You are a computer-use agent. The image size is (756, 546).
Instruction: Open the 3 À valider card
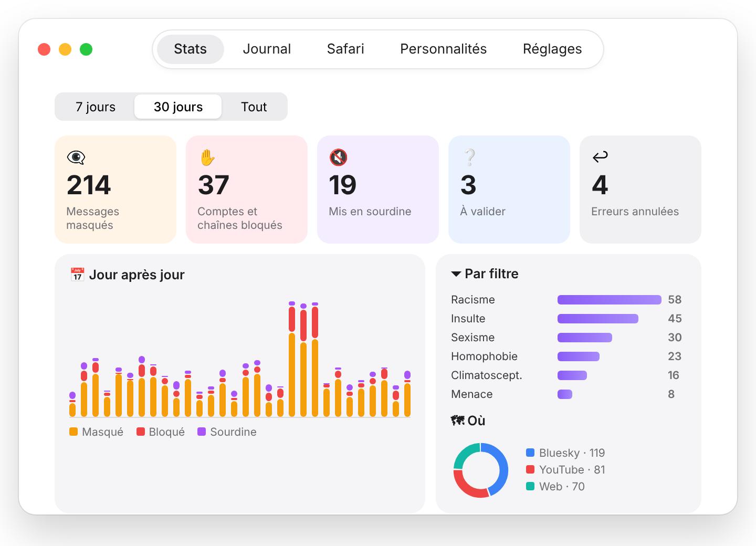509,190
